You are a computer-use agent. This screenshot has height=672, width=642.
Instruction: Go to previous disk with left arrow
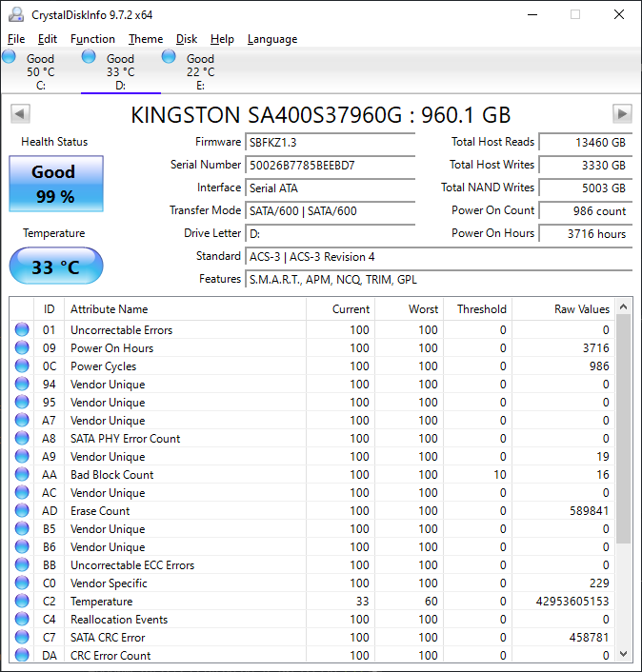tap(20, 114)
